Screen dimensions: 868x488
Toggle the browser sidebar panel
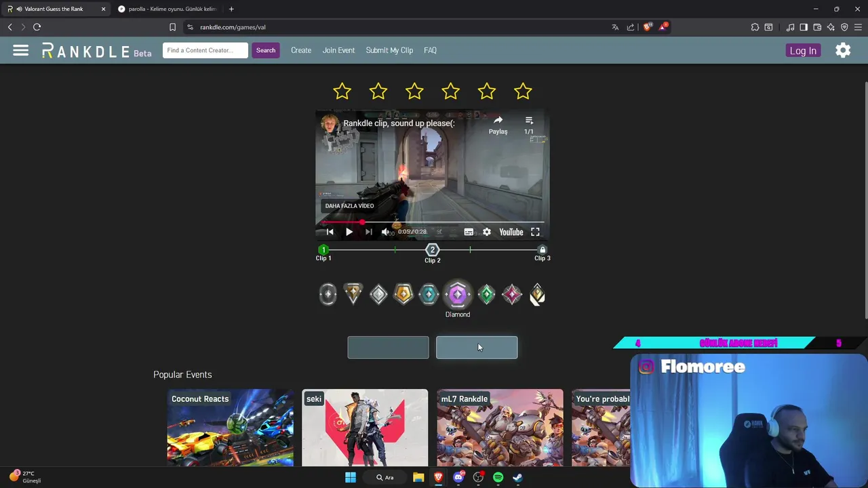click(804, 27)
